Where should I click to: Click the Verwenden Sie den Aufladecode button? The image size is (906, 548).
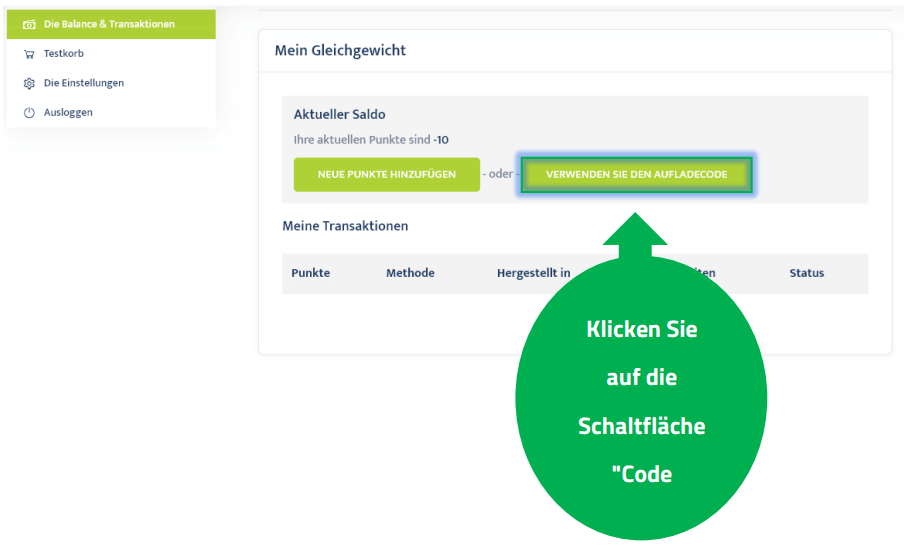click(636, 174)
